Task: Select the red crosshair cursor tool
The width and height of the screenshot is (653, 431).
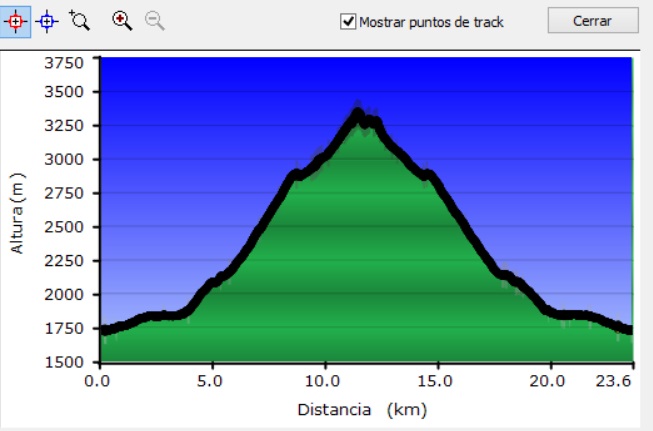Action: click(17, 21)
